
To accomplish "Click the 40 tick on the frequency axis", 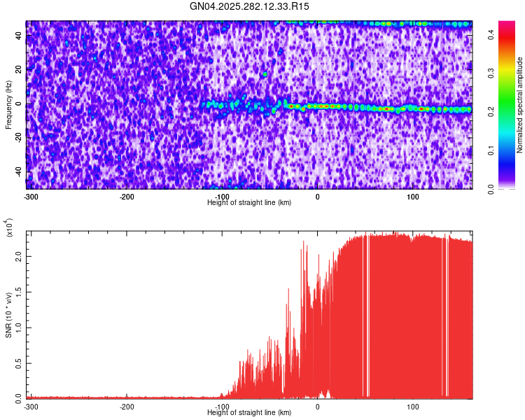I will click(19, 36).
